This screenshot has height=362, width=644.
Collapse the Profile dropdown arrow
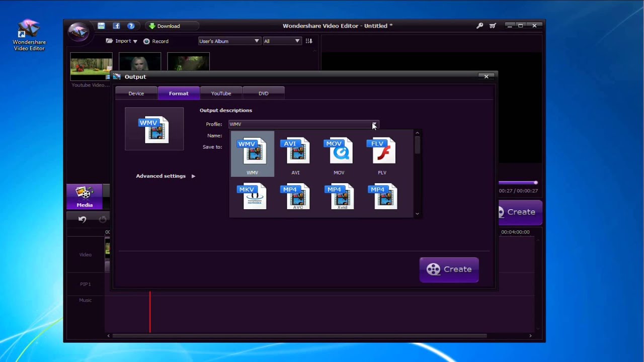(374, 124)
